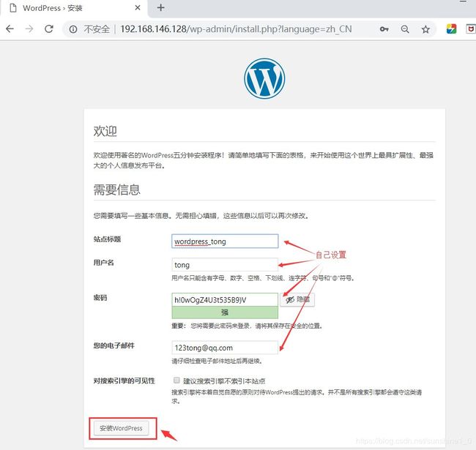Image resolution: width=476 pixels, height=450 pixels.
Task: Click the browser forward arrow
Action: coord(29,29)
